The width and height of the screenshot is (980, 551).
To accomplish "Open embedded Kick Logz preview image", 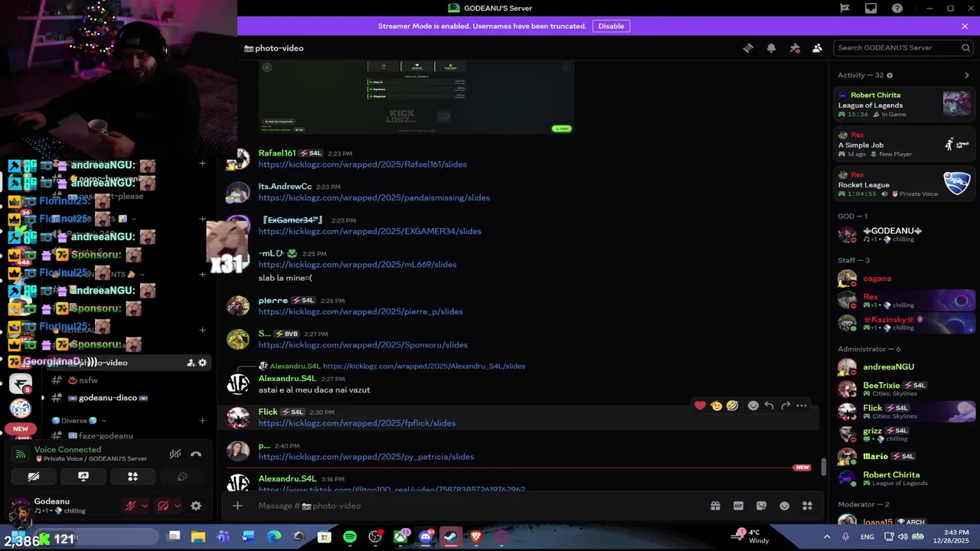I will (416, 98).
